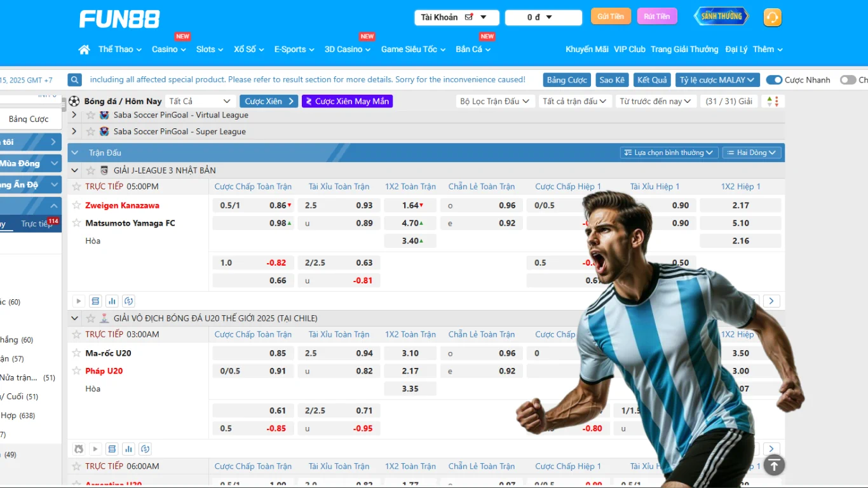The image size is (868, 488).
Task: Go to the home page via house icon
Action: coord(84,50)
